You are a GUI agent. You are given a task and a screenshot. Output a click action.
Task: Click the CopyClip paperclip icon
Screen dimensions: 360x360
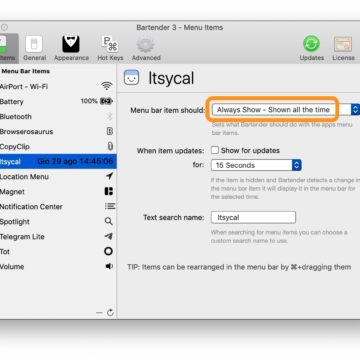(x=110, y=146)
